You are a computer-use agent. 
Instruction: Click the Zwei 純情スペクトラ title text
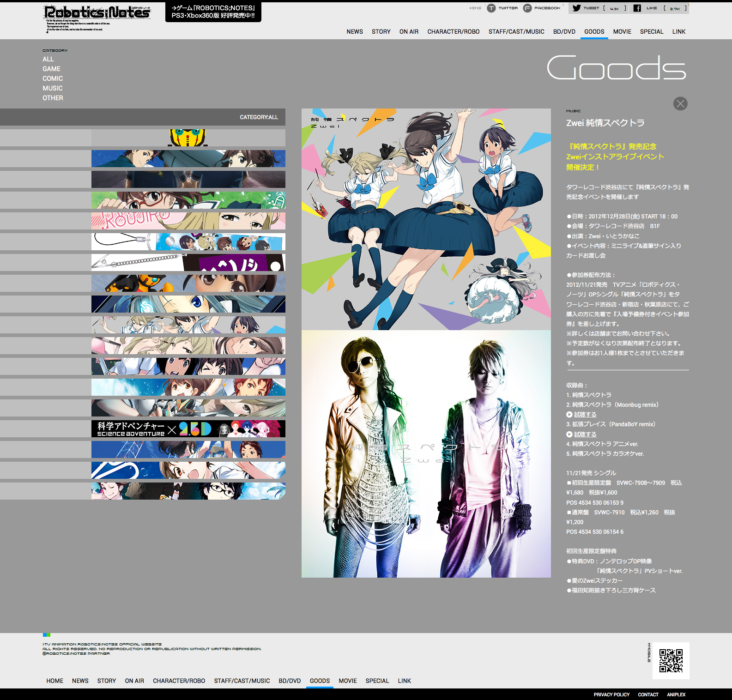[x=605, y=123]
